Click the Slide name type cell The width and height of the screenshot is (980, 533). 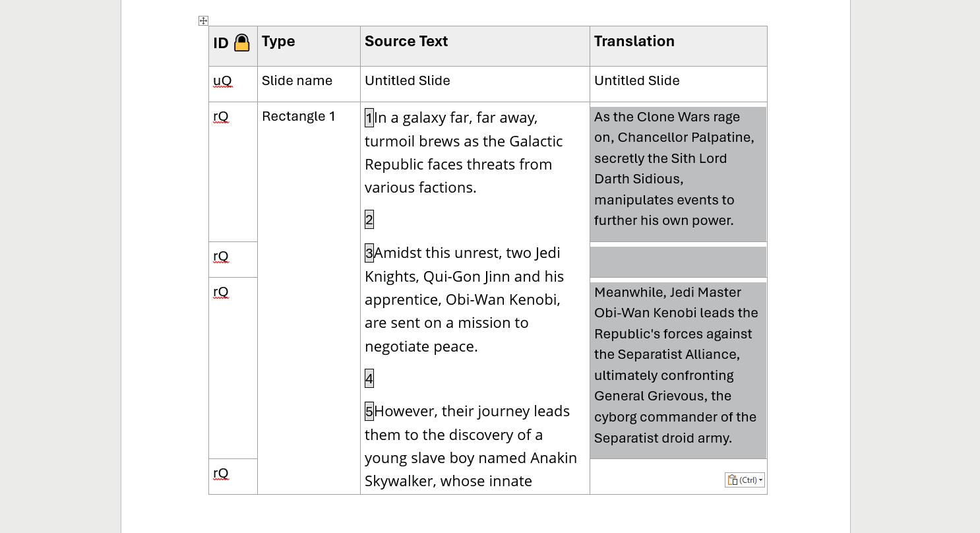point(309,84)
